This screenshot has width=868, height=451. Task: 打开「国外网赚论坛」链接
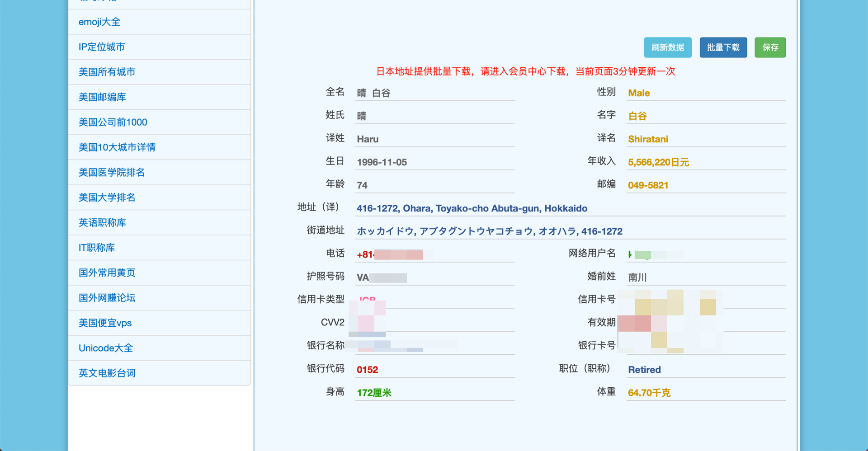[x=107, y=297]
